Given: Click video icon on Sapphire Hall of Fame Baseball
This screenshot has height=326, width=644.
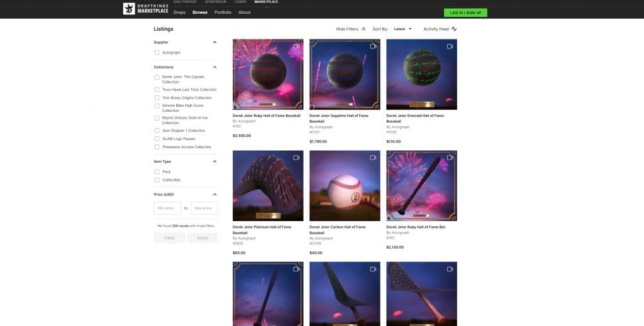Looking at the screenshot, I should [373, 46].
